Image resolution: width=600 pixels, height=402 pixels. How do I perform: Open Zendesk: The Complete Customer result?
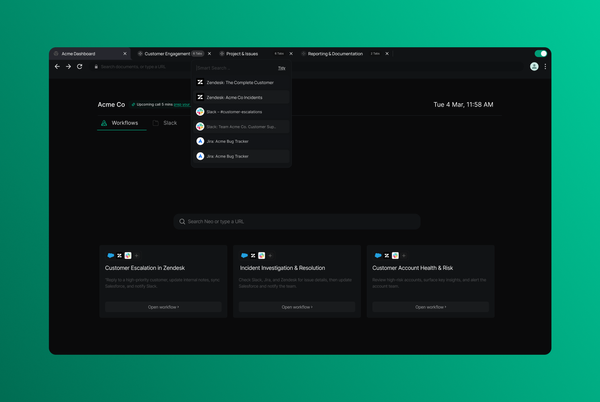(x=241, y=82)
